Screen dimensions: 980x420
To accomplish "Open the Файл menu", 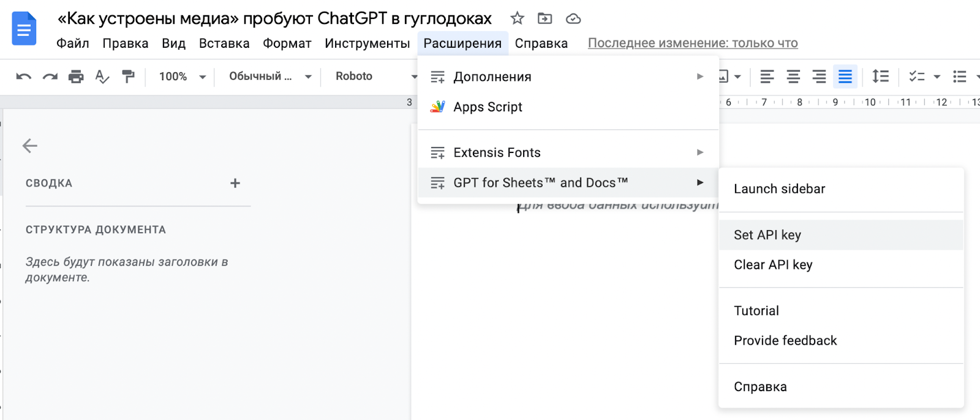I will tap(73, 43).
